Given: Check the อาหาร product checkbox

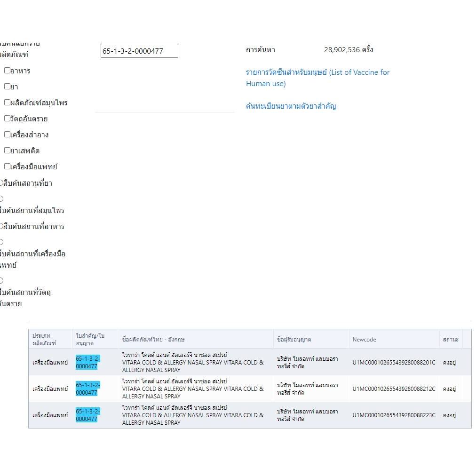Looking at the screenshot, I should [7, 71].
